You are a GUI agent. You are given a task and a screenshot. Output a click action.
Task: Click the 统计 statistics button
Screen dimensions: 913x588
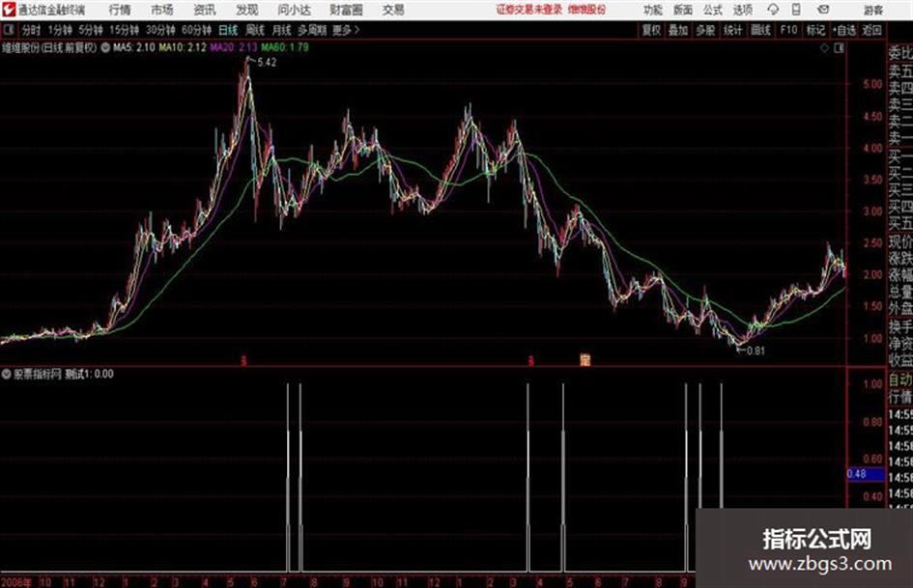732,30
